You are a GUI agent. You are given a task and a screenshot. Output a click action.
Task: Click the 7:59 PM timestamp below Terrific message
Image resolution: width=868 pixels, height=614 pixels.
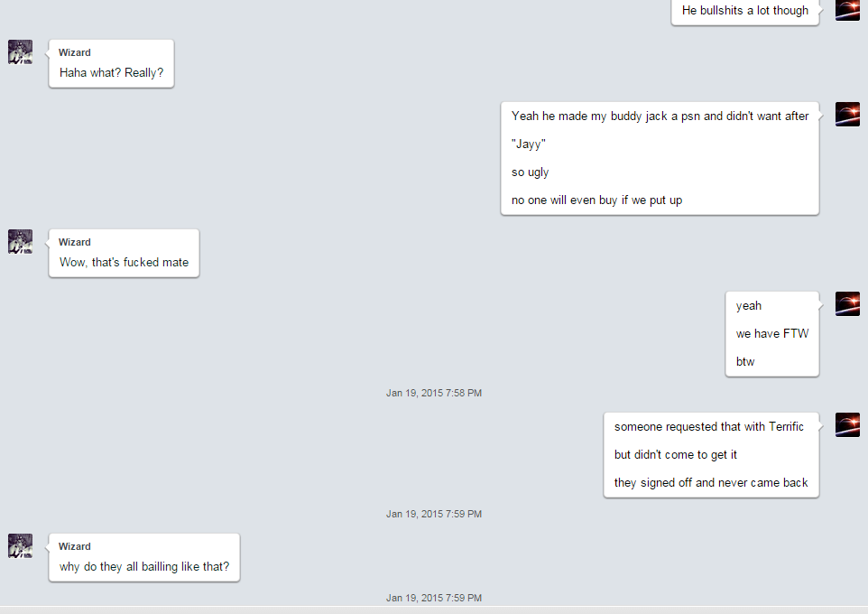pos(434,515)
